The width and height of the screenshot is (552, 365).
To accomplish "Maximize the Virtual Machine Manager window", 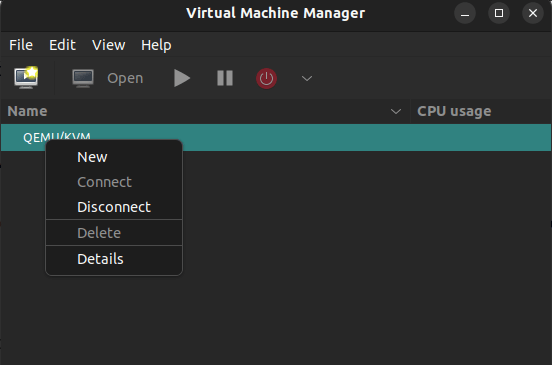I will [499, 13].
